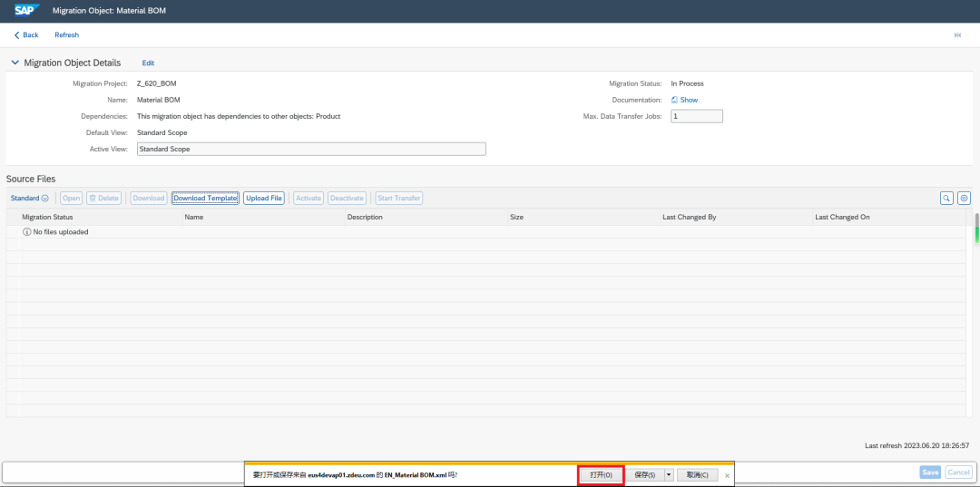Click the Active View input field
The image size is (980, 487).
(311, 150)
